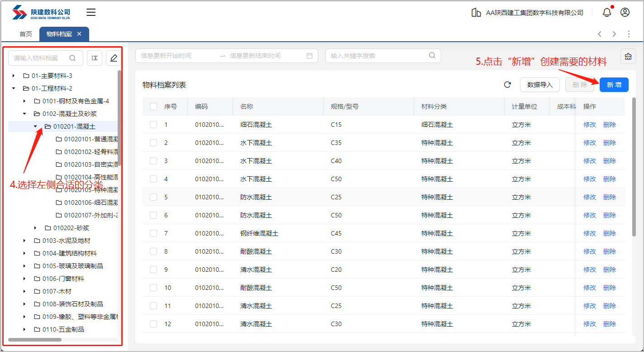
Task: Click the calendar icon in date range field
Action: point(310,56)
